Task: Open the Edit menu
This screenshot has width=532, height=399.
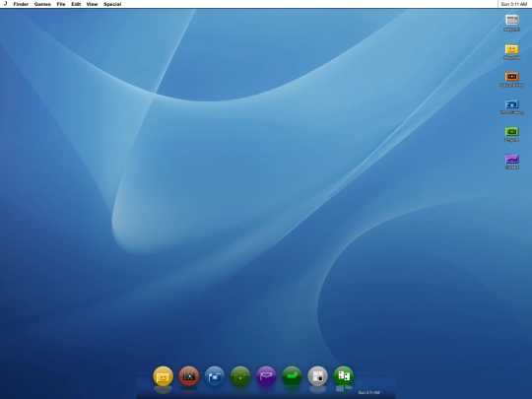Action: click(x=76, y=4)
